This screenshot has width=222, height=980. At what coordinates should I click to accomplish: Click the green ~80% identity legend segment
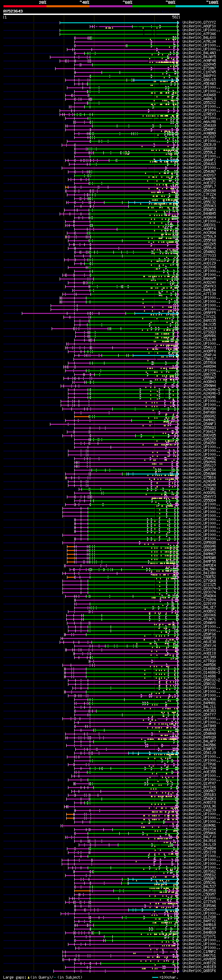pyautogui.click(x=154, y=6)
